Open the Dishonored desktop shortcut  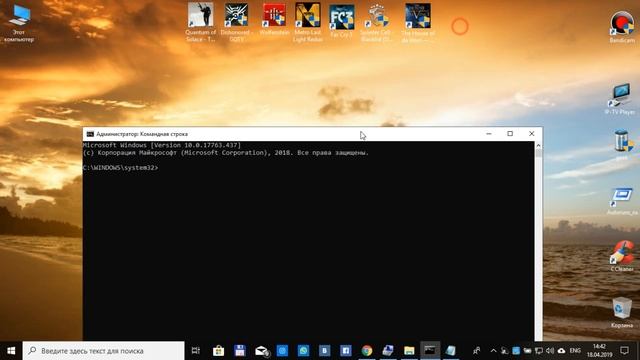[236, 22]
